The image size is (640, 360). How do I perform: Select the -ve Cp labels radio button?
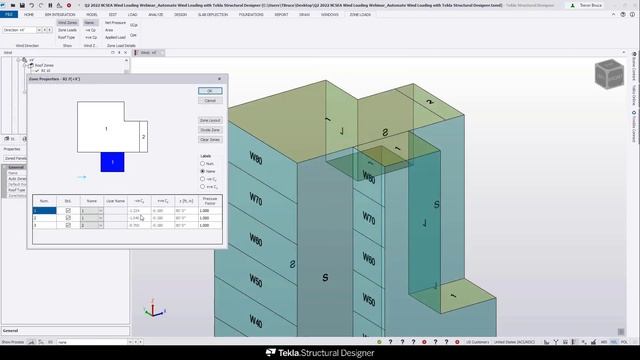(x=202, y=179)
